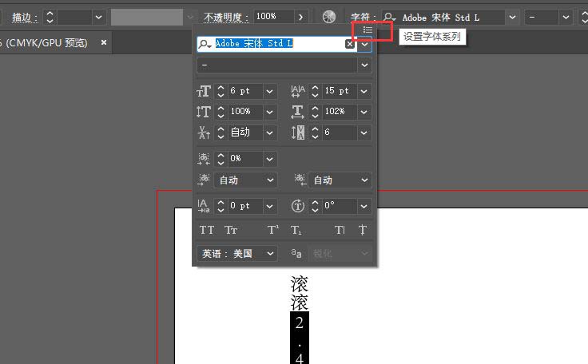Adjust the tracking value 6 stepper
The height and width of the screenshot is (364, 588).
coord(315,133)
